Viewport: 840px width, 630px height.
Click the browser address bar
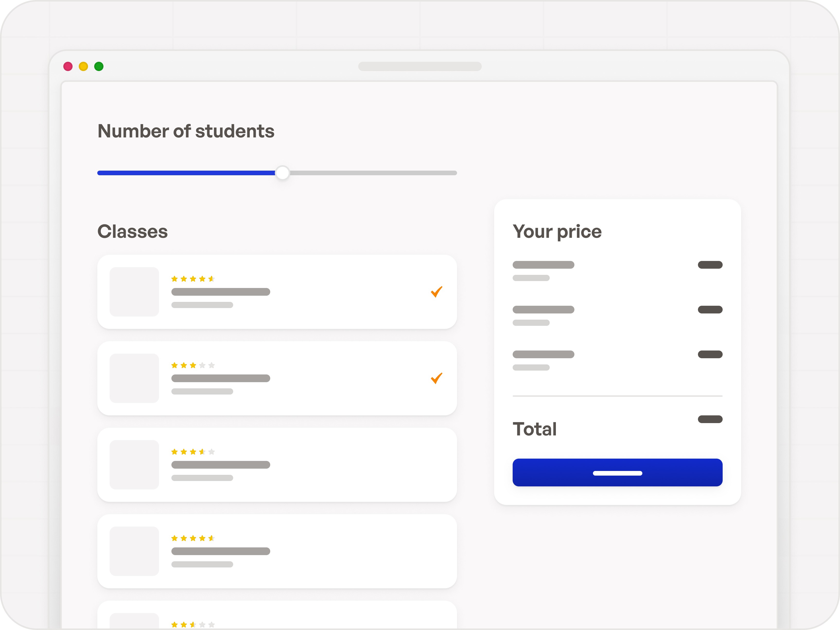420,66
